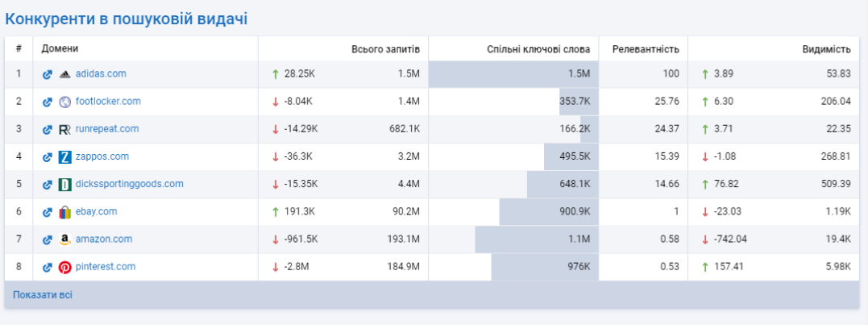Select the 184.9M total queries value
This screenshot has width=868, height=325.
[404, 267]
